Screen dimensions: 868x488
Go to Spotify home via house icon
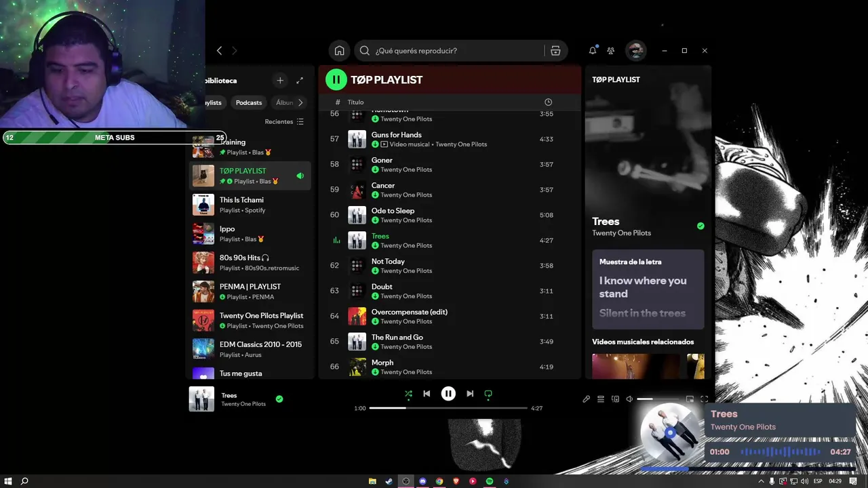click(x=339, y=51)
